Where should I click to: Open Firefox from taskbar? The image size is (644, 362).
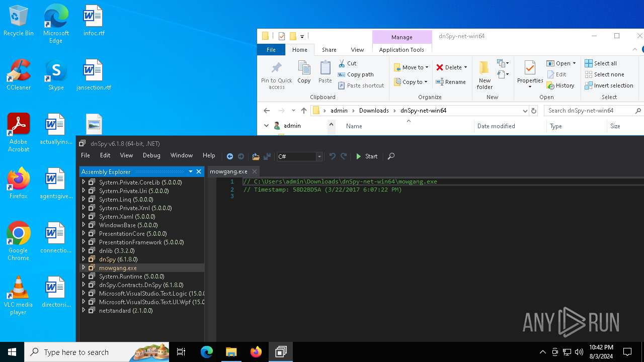click(x=256, y=352)
